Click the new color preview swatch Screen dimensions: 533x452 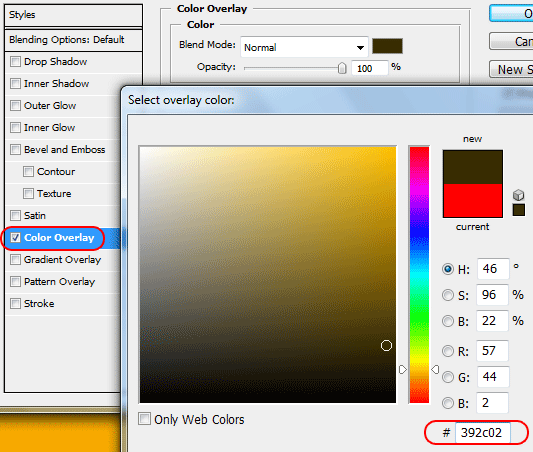[x=472, y=167]
